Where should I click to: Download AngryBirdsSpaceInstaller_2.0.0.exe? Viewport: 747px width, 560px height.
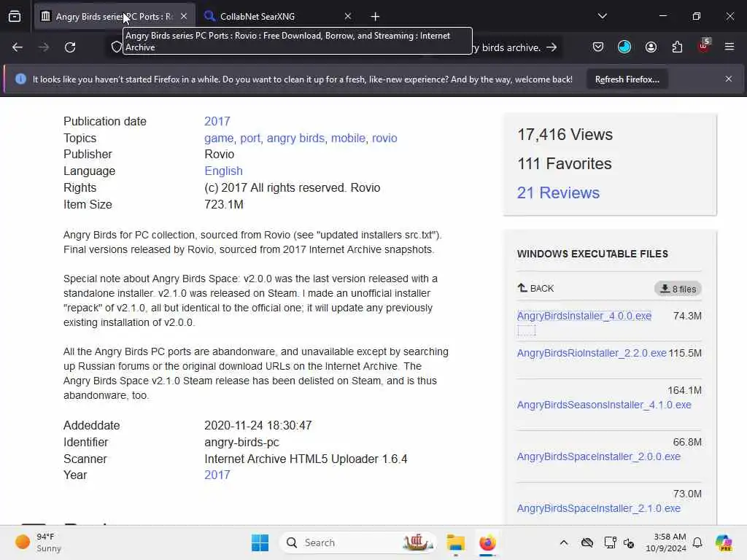tap(599, 456)
